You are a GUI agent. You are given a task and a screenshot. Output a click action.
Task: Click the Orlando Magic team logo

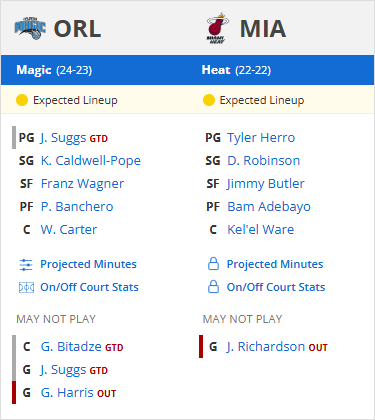pos(30,28)
